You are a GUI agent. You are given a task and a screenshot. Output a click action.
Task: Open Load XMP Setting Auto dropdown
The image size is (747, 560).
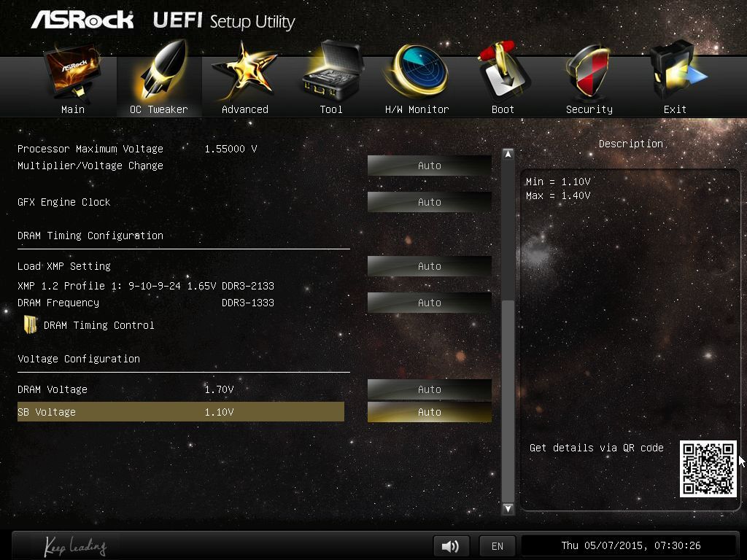[x=429, y=266]
